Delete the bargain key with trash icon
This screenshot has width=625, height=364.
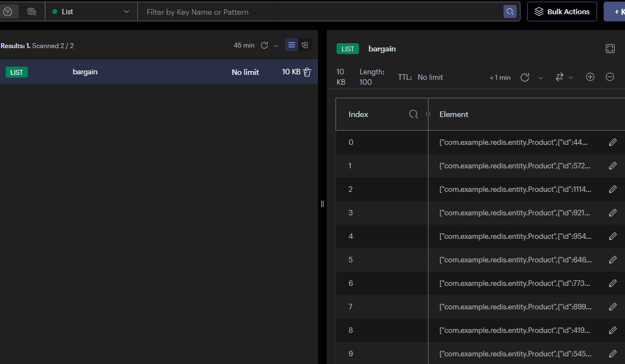click(x=307, y=72)
